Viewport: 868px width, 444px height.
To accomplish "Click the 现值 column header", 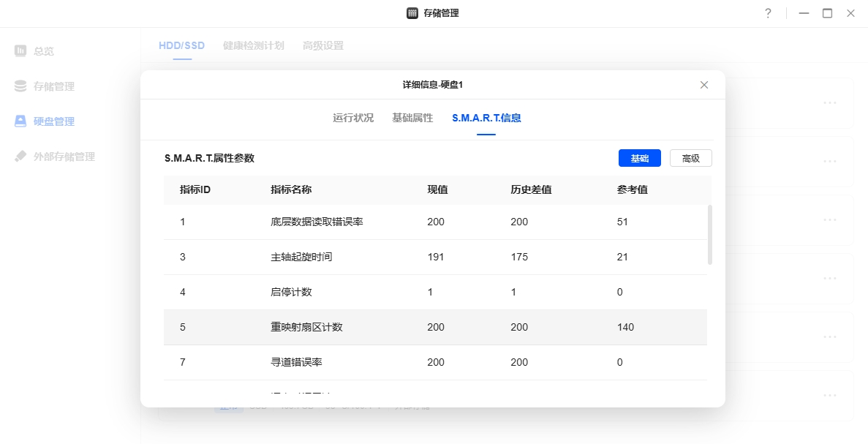I will tap(437, 190).
